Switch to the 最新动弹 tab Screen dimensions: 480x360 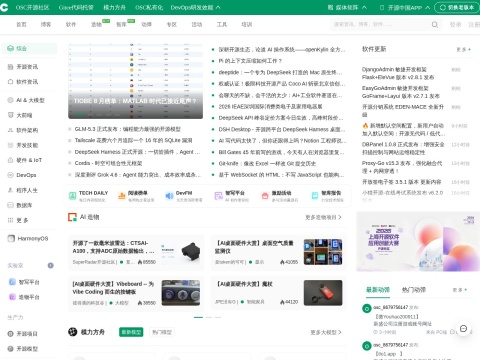click(378, 290)
